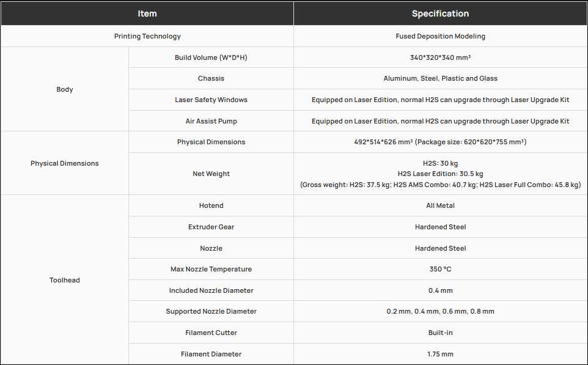This screenshot has width=588, height=365.
Task: Select the H2S Laser Edition: 30.5 kg line
Action: pyautogui.click(x=440, y=174)
